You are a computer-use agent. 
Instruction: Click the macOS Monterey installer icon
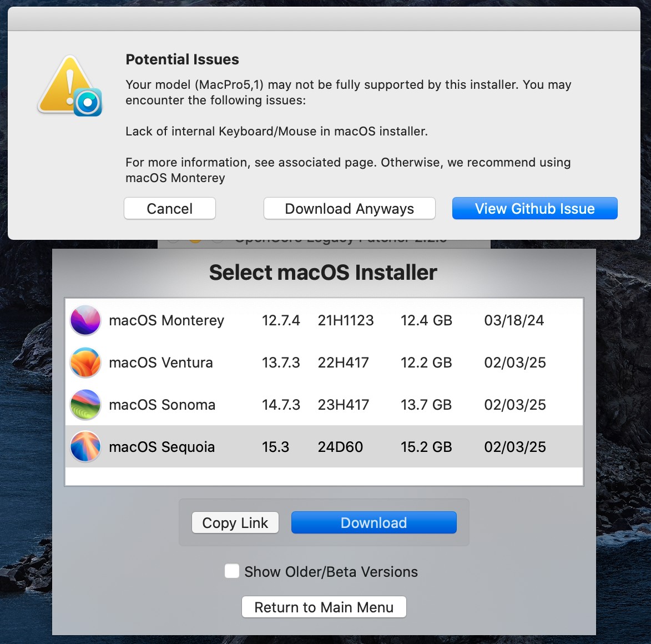pos(85,320)
